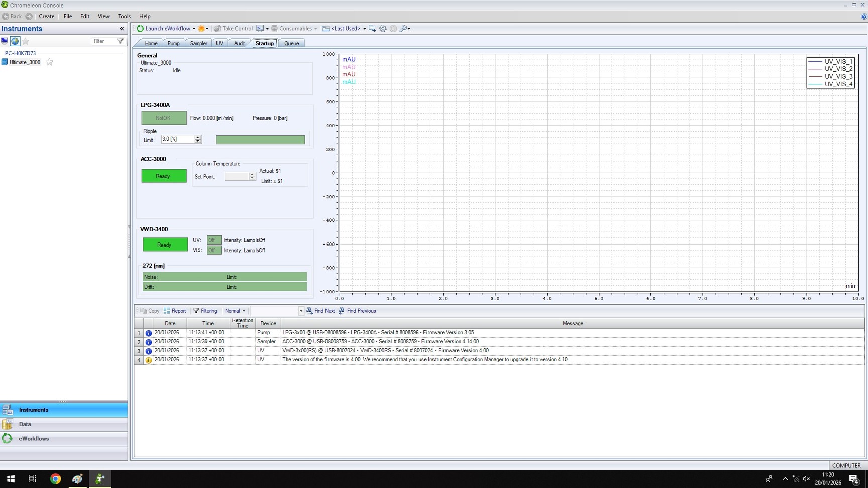
Task: Switch to the Queue tab
Action: coord(292,43)
